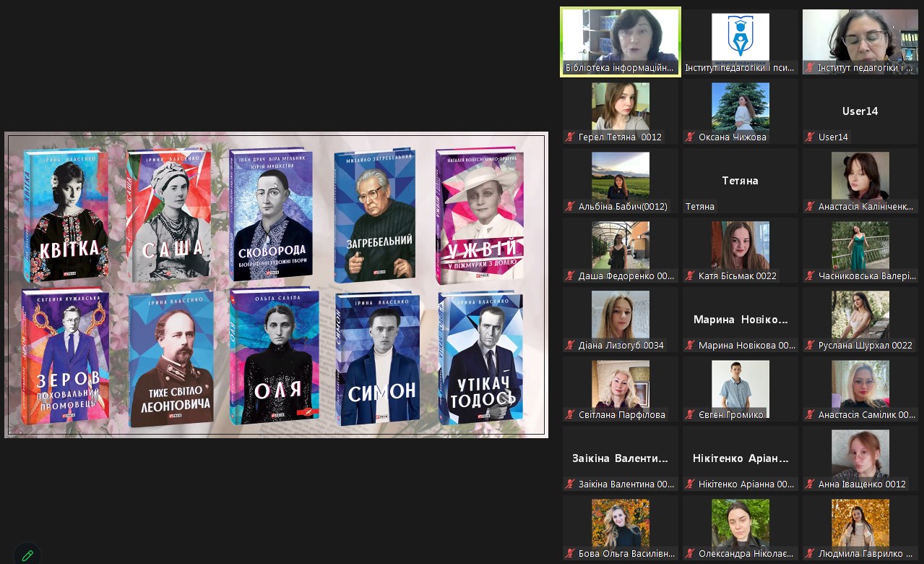The height and width of the screenshot is (564, 924).
Task: Click muted mic icon beside Марина Новікова
Action: point(691,346)
